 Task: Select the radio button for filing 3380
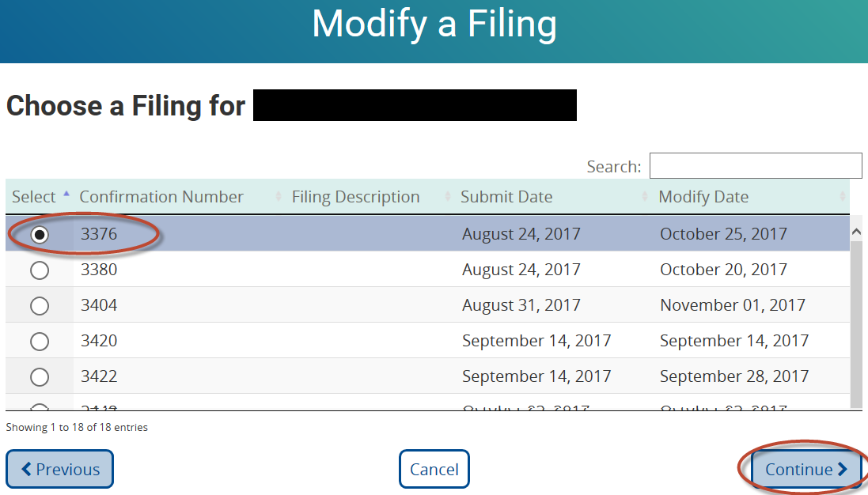point(39,270)
